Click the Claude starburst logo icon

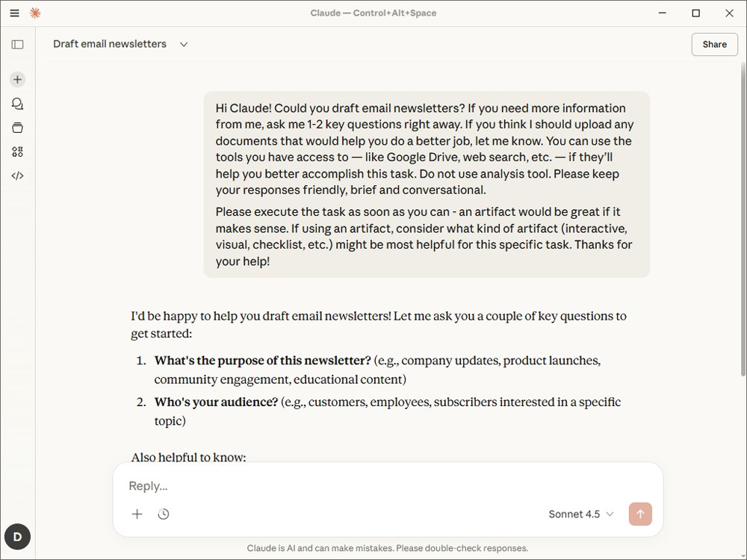point(35,13)
